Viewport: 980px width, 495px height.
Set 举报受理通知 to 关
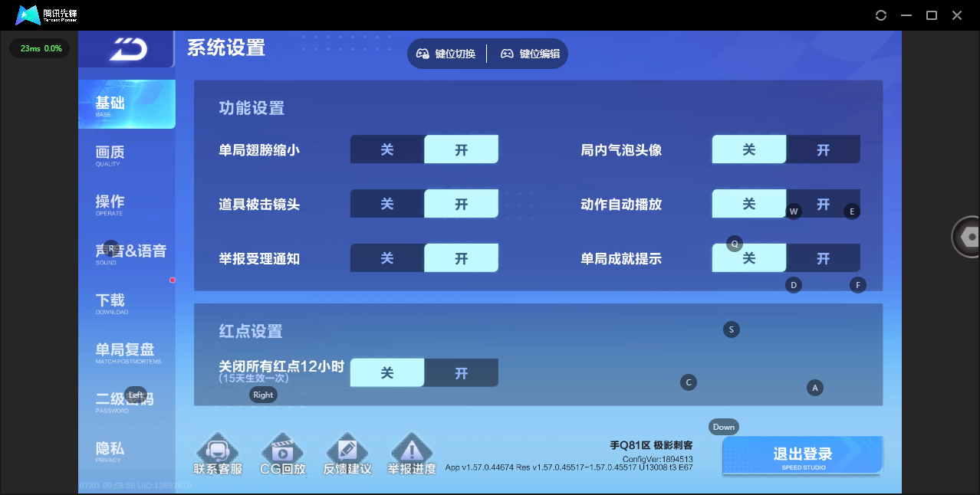387,258
